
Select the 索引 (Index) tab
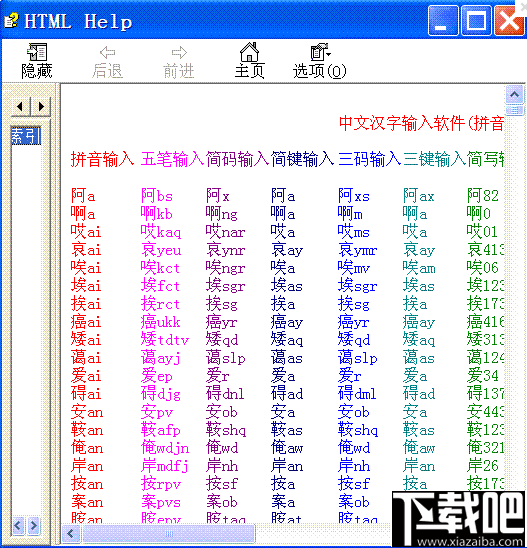pyautogui.click(x=26, y=135)
